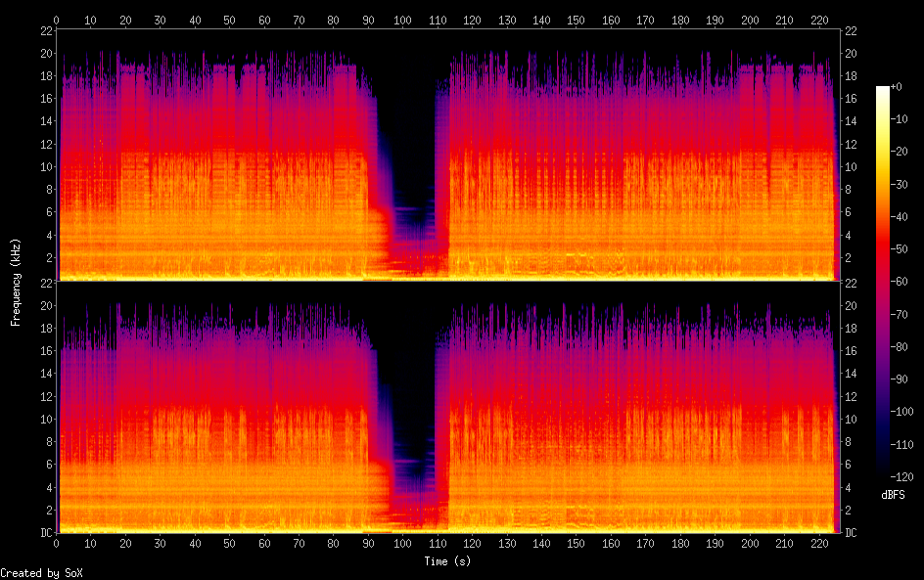
Task: Click the 0 label on the bottom time axis
Action: (x=57, y=545)
